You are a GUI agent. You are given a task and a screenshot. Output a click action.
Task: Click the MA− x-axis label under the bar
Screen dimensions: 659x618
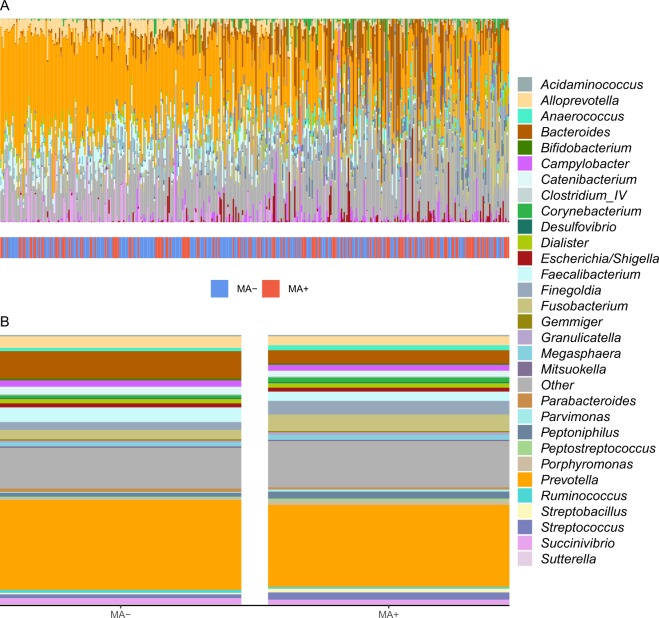tap(120, 611)
